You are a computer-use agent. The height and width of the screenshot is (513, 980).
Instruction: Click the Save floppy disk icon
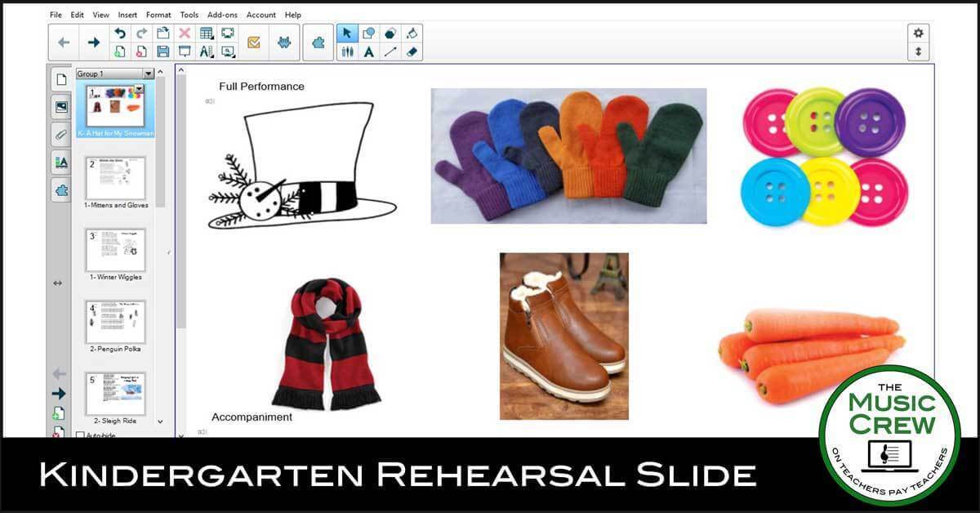point(163,51)
